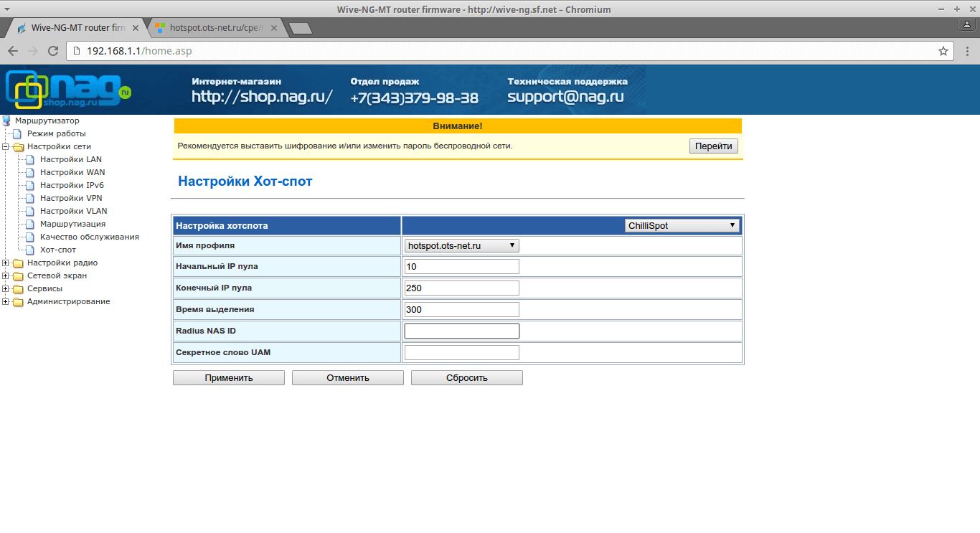980x533 pixels.
Task: Open Настройки LAN page
Action: pos(71,159)
